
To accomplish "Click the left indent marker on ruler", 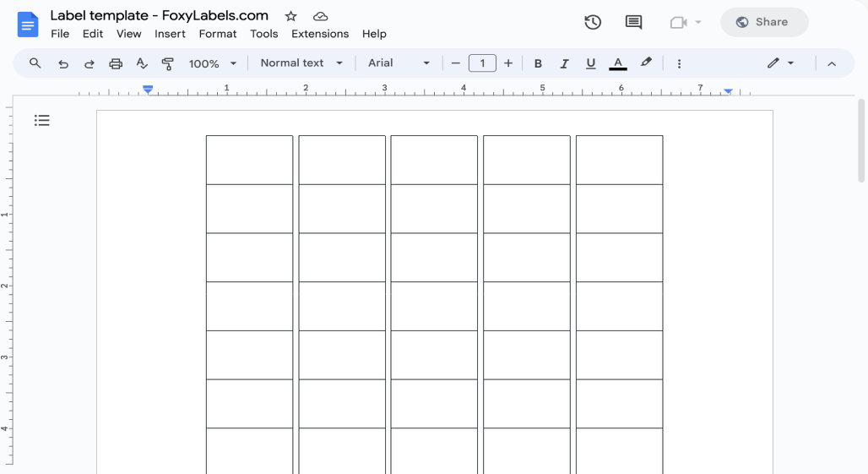I will pos(147,90).
